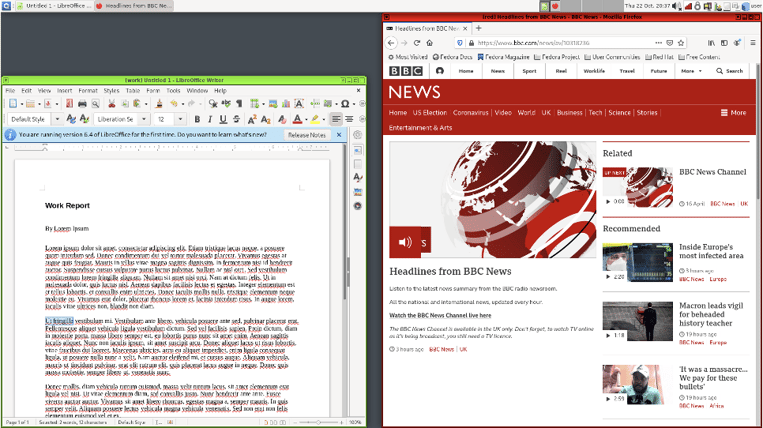Click the Firefox Home icon
This screenshot has width=763, height=428.
430,43
